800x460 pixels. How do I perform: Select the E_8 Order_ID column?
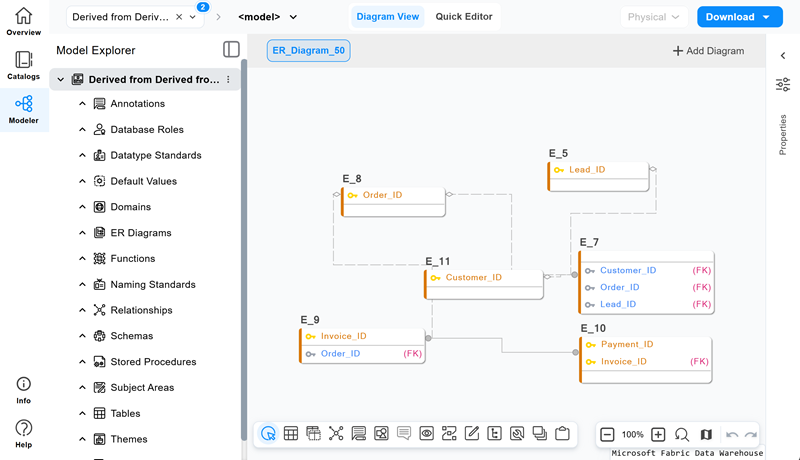(382, 195)
